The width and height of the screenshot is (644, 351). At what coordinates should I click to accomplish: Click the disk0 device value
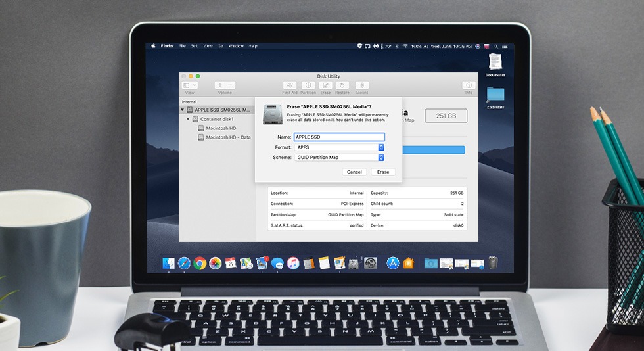(x=459, y=225)
